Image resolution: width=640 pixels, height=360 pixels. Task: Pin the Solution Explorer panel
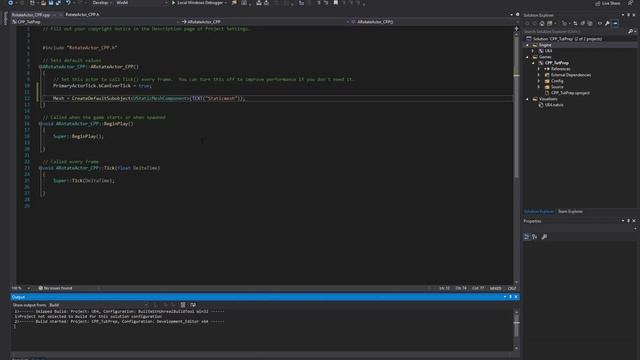[x=629, y=15]
